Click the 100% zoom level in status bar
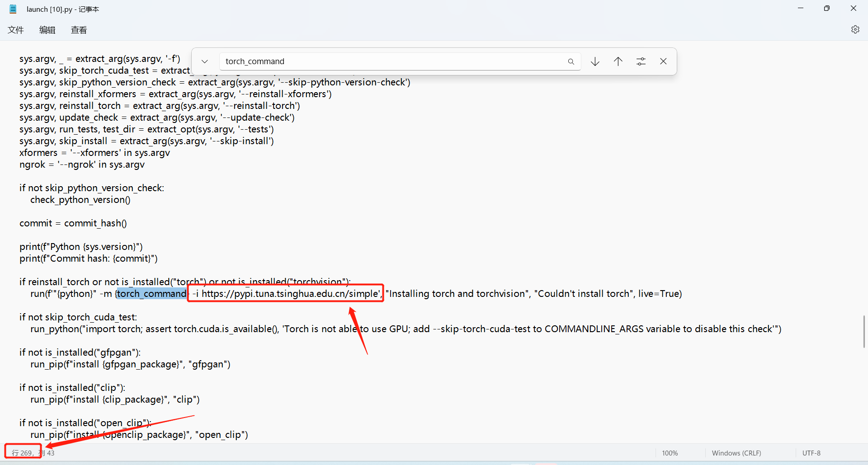The image size is (868, 465). point(670,453)
